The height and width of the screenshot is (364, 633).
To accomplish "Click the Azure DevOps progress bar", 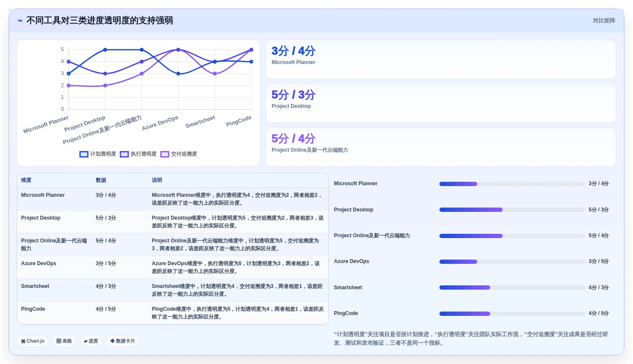I will tap(512, 262).
